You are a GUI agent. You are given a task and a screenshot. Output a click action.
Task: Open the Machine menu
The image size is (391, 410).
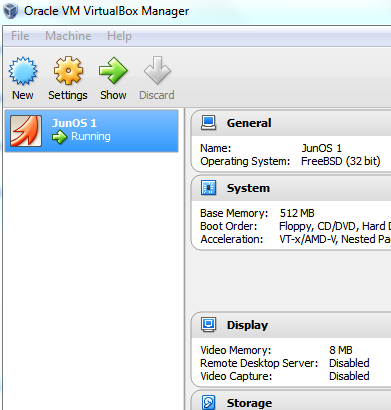pyautogui.click(x=68, y=36)
